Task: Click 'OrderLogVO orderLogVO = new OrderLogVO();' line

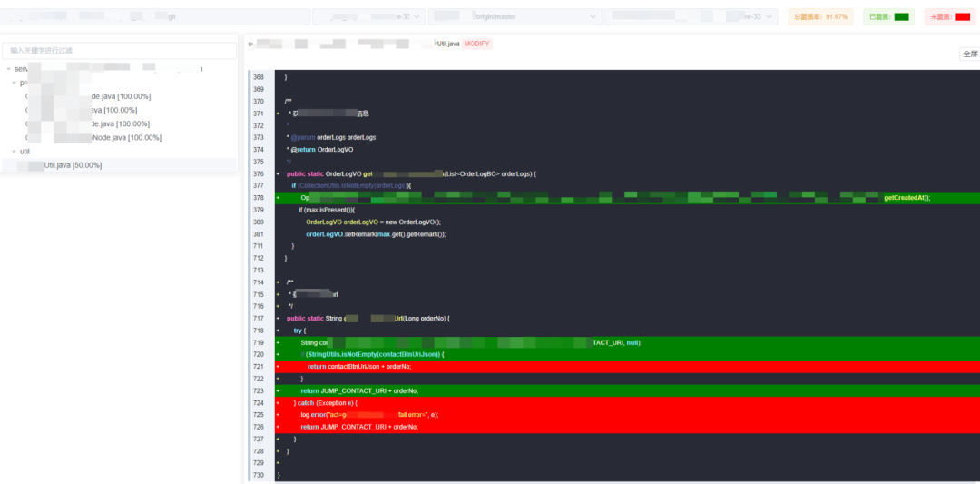Action: (x=373, y=222)
